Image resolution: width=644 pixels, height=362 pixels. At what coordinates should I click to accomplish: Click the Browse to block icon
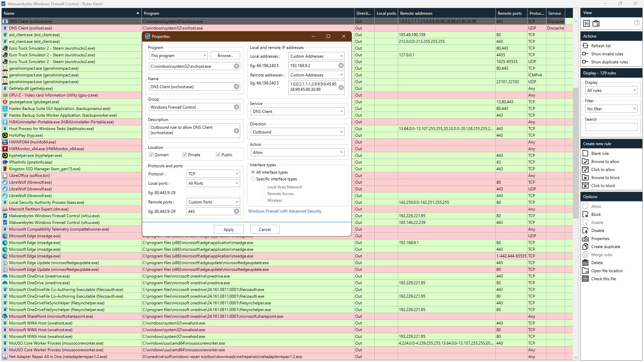(x=585, y=177)
